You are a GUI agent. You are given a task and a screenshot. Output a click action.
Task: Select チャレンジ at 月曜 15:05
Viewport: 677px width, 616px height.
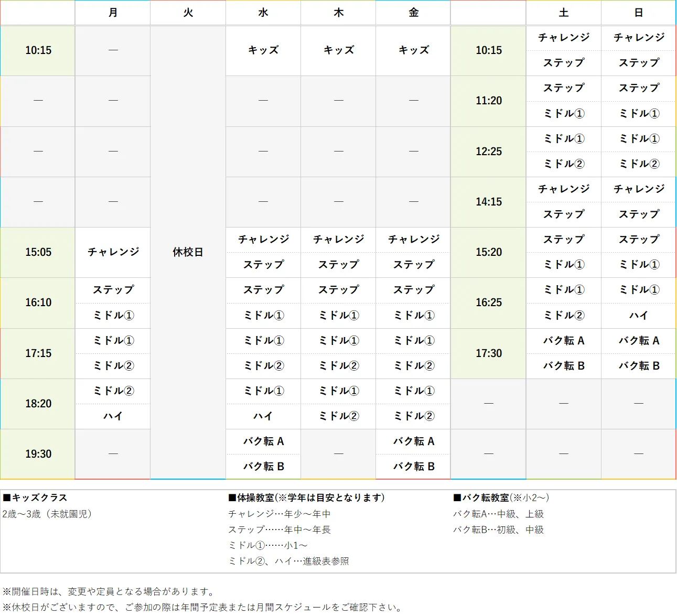113,252
